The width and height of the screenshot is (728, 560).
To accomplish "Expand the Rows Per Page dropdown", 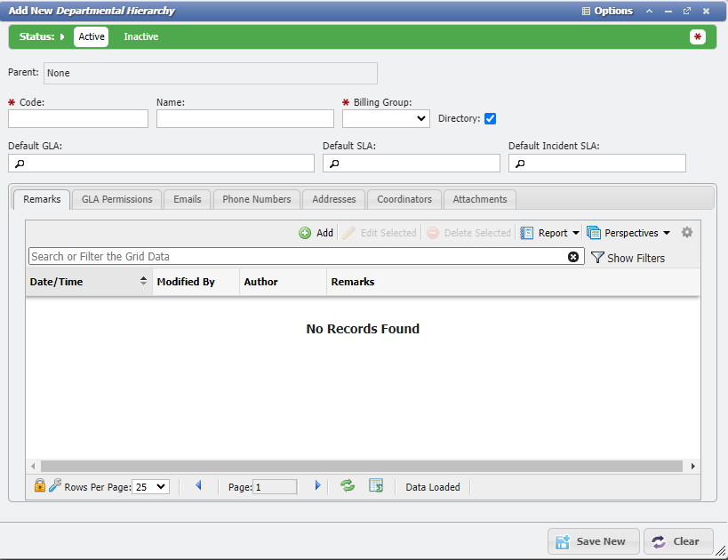I will pyautogui.click(x=150, y=487).
